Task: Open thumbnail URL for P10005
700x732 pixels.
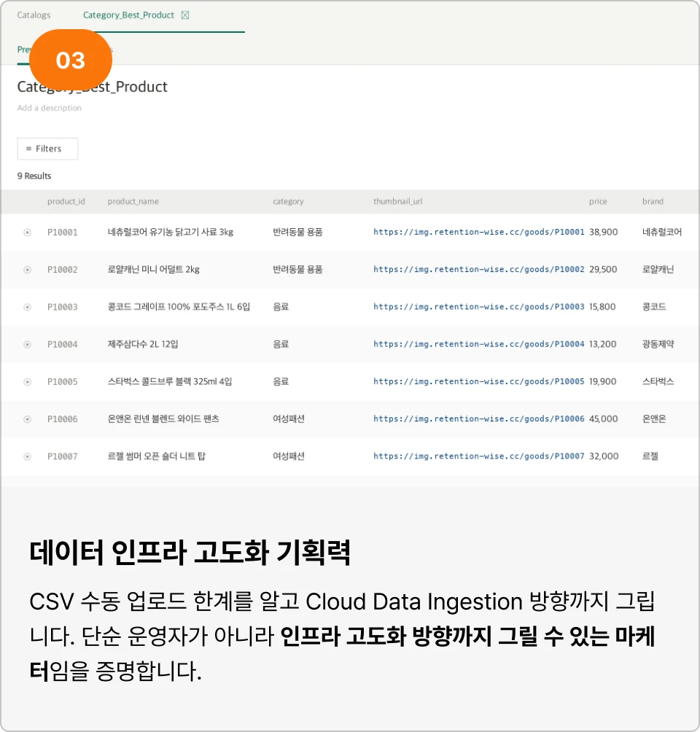Action: [478, 381]
